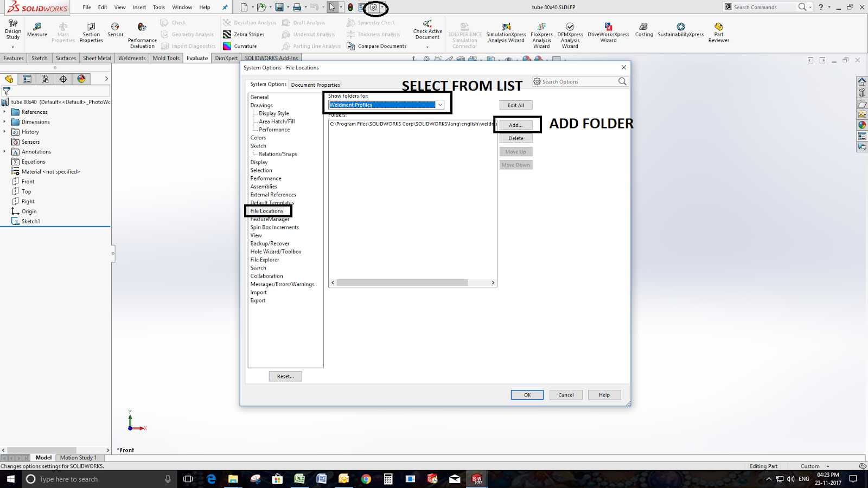Expand the Annotations folder
868x488 pixels.
coord(5,151)
